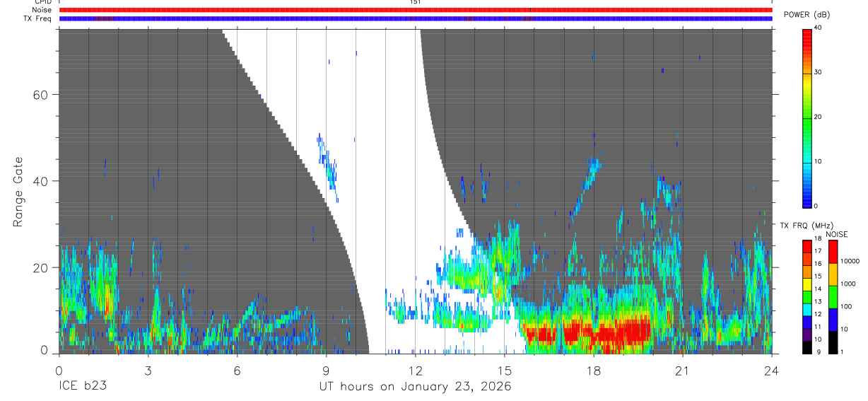Image resolution: width=868 pixels, height=401 pixels.
Task: Click the 40 tick on the power scale
Action: pos(816,28)
